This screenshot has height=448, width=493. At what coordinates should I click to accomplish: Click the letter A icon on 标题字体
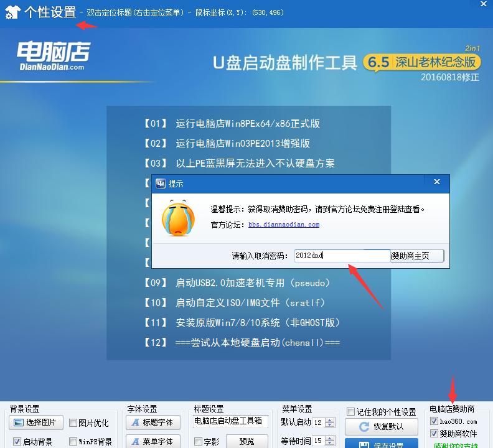coord(136,422)
